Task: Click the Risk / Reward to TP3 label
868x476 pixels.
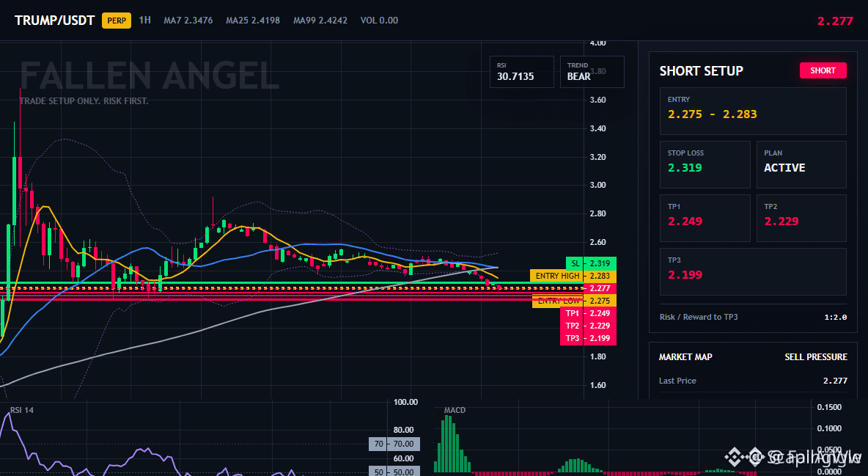Action: [x=698, y=317]
